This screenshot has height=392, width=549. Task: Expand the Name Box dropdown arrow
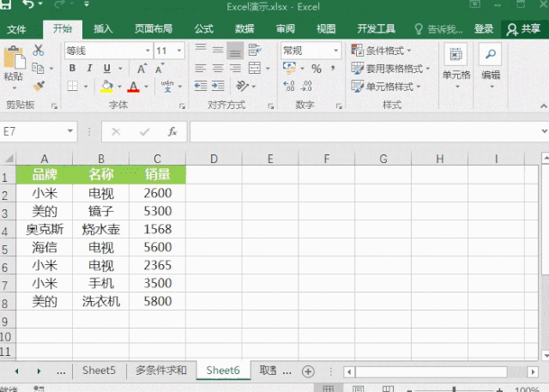[x=70, y=131]
